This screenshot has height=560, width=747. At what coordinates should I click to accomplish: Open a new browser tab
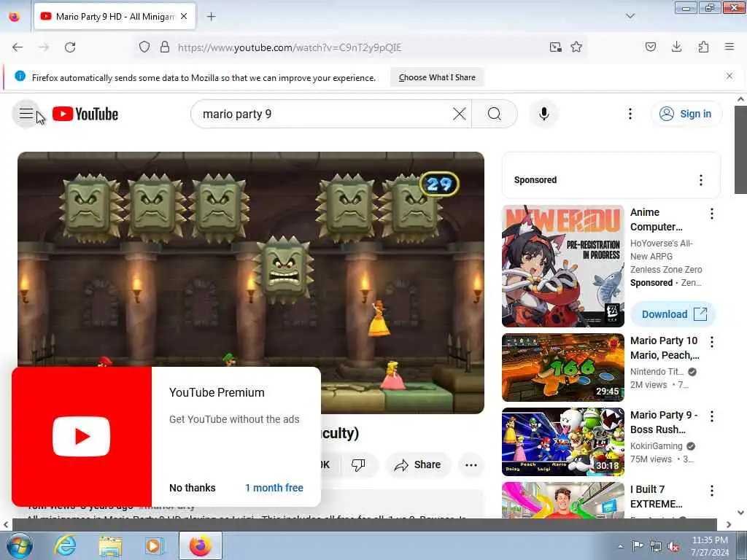coord(211,17)
